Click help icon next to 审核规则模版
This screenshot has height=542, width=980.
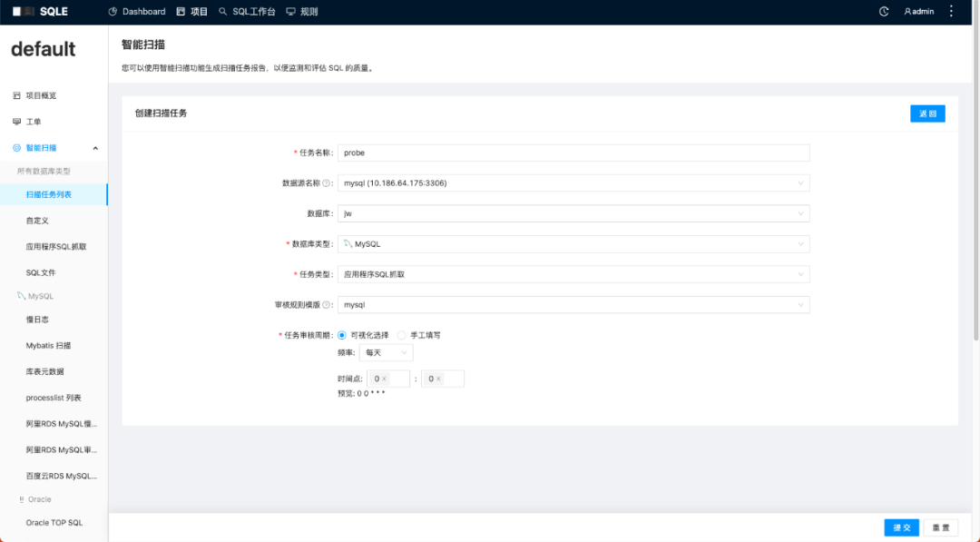point(327,305)
